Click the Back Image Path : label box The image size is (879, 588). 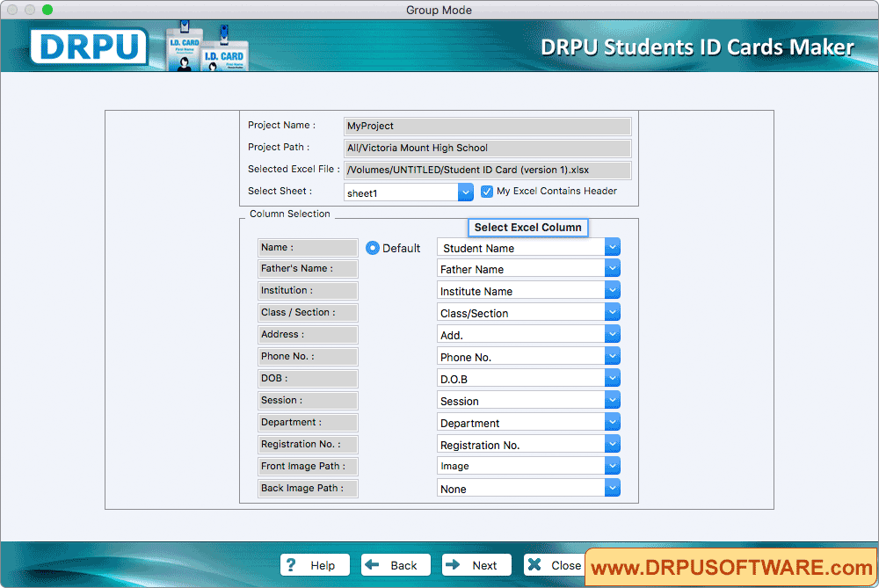308,488
